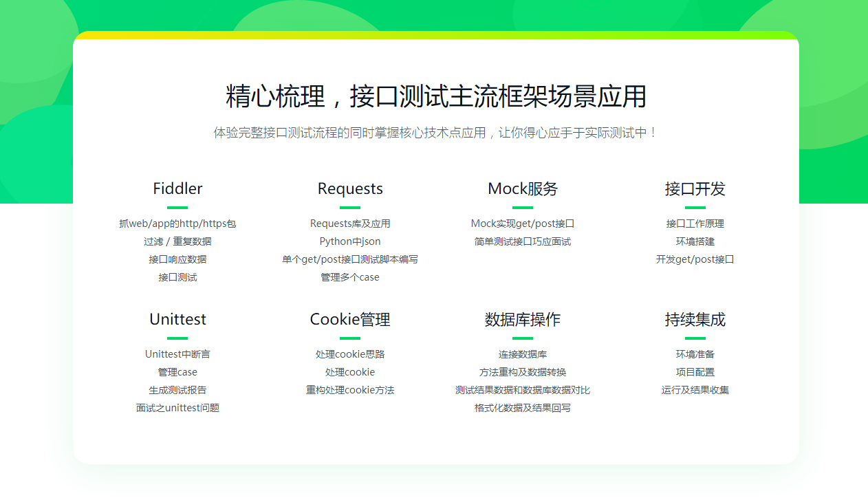
Task: Click the main heading 精心梳理，接口测试主流框架场景应用
Action: pyautogui.click(x=436, y=96)
